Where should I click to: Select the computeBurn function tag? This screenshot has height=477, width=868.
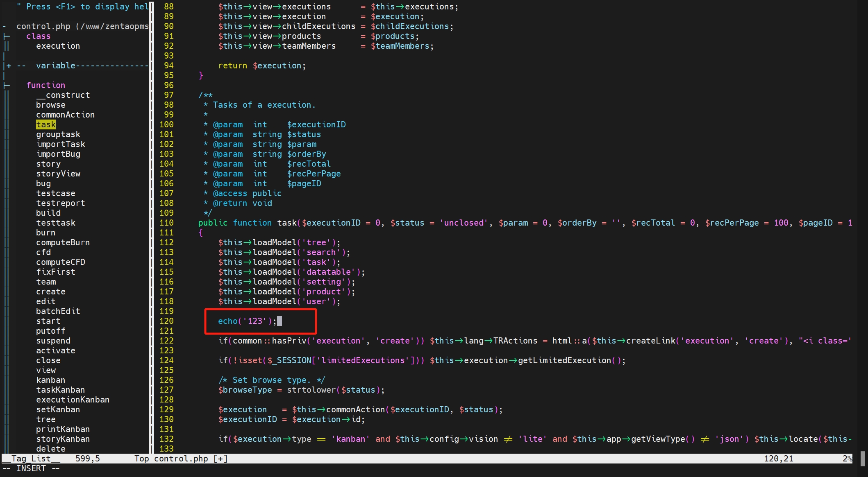point(63,242)
